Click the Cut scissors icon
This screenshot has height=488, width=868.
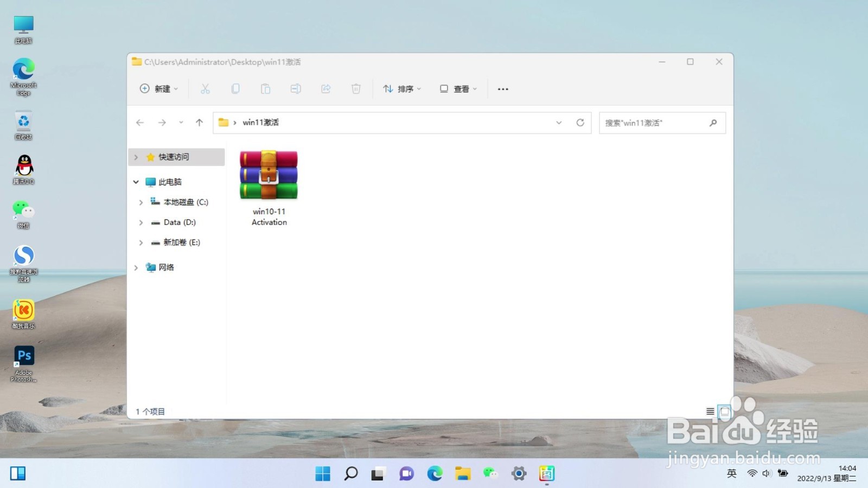pyautogui.click(x=205, y=89)
